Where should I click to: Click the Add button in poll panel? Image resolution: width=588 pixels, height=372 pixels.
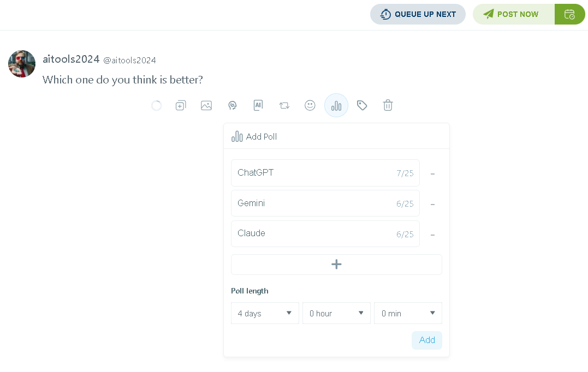click(x=427, y=340)
